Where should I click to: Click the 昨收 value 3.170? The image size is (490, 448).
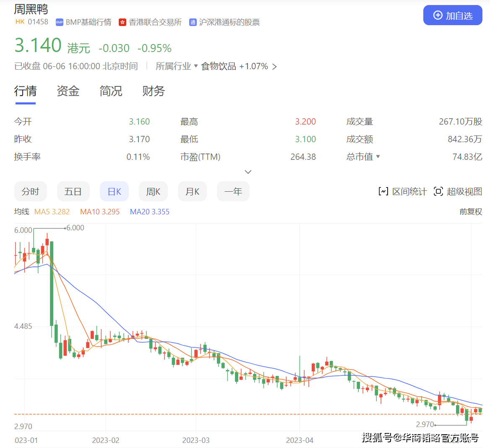pos(139,139)
